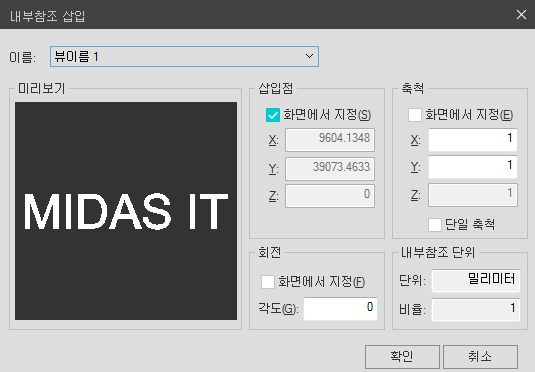Screen dimensions: 535x372
Task: Enable 화면에서 지정(F) checkbox in 회전 group
Action: 268,282
